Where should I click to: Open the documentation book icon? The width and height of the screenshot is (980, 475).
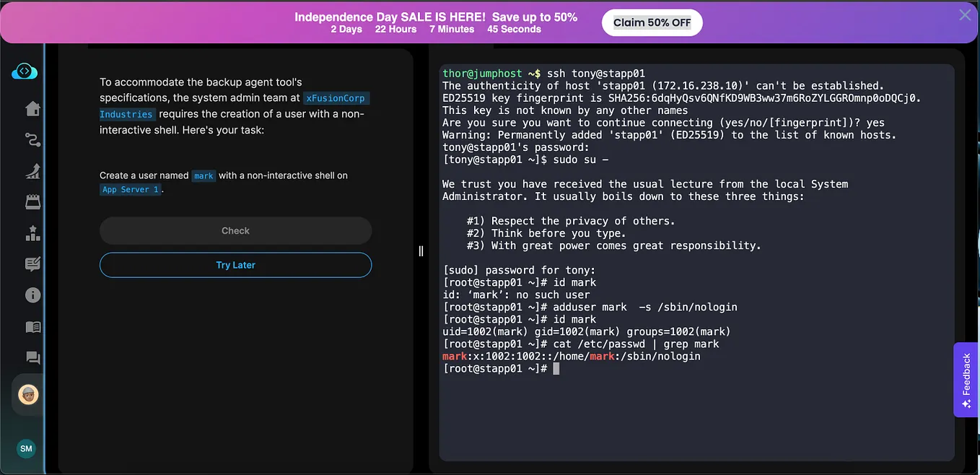[32, 326]
